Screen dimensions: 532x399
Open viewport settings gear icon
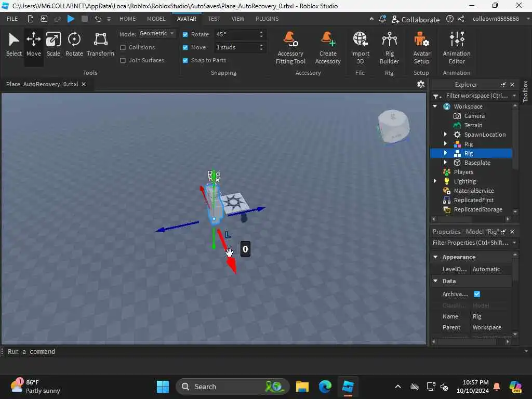[x=421, y=84]
